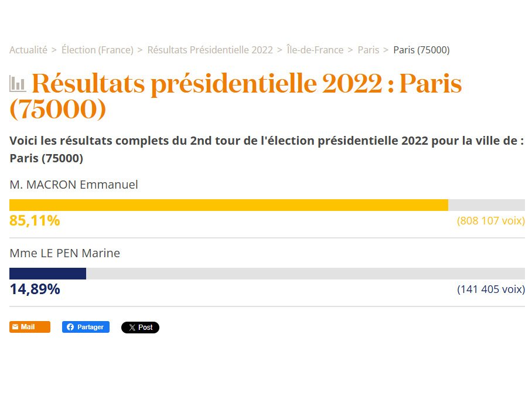Select the 85,11% percentage figure
Screen dimensions: 532x399
click(35, 221)
